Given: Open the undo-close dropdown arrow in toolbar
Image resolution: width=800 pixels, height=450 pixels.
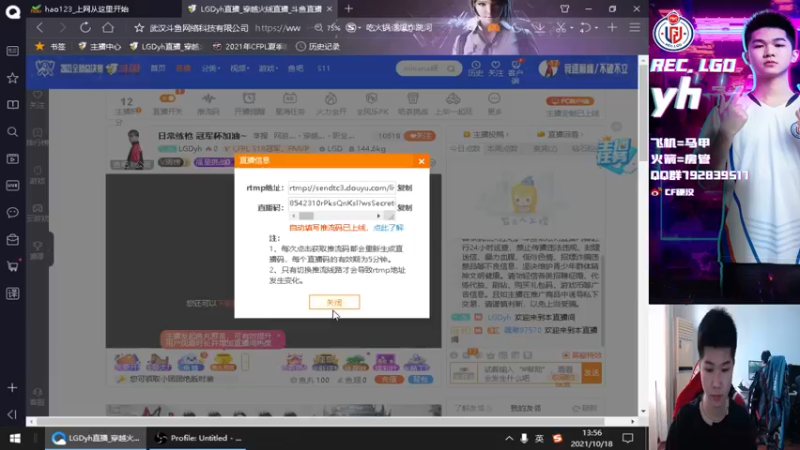Looking at the screenshot, I should (596, 28).
